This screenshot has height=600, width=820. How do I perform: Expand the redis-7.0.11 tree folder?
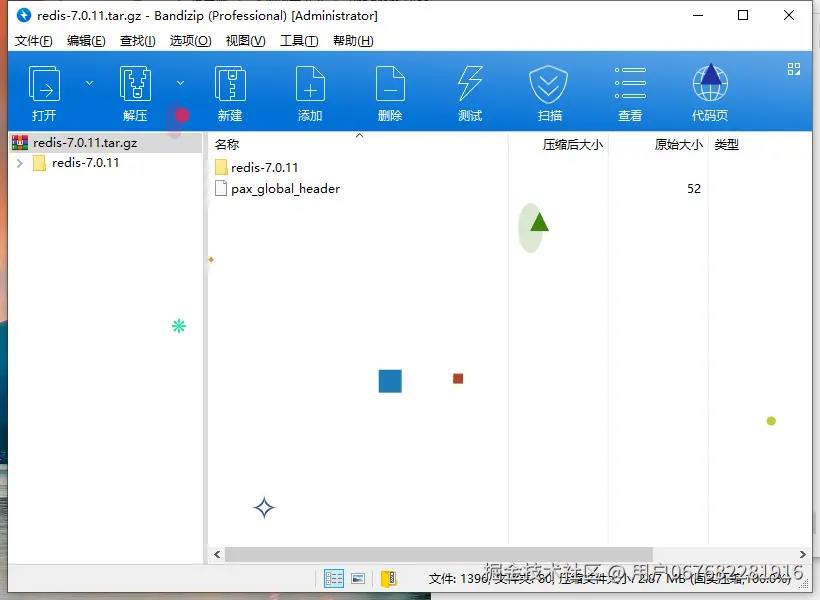click(x=20, y=163)
